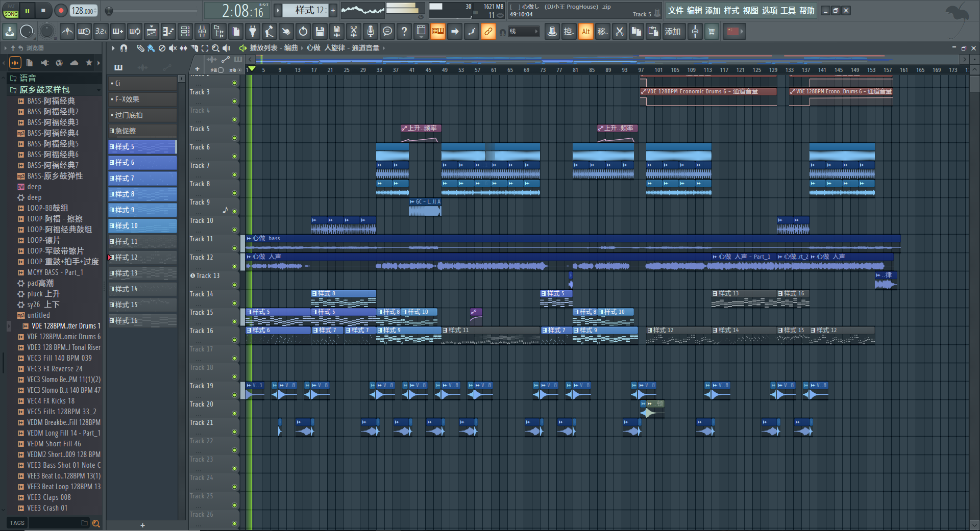This screenshot has height=531, width=980.
Task: Switch the PAT/SONG mode toggle
Action: (11, 11)
